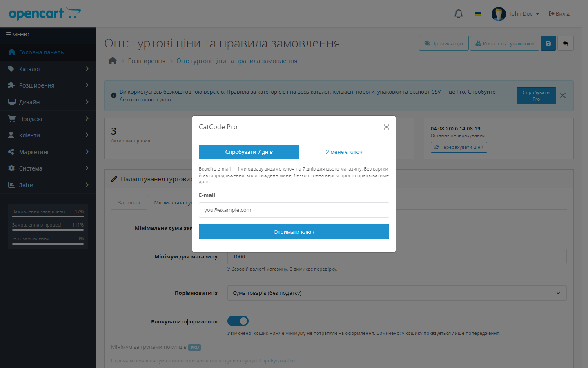Switch language via Ukrainian flag icon
Screen dimensions: 588x368
(478, 14)
